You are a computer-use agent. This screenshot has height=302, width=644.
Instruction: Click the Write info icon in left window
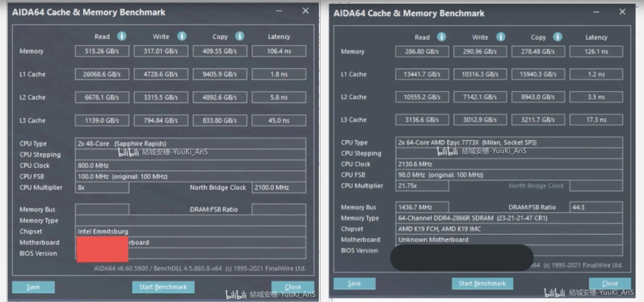pos(181,36)
